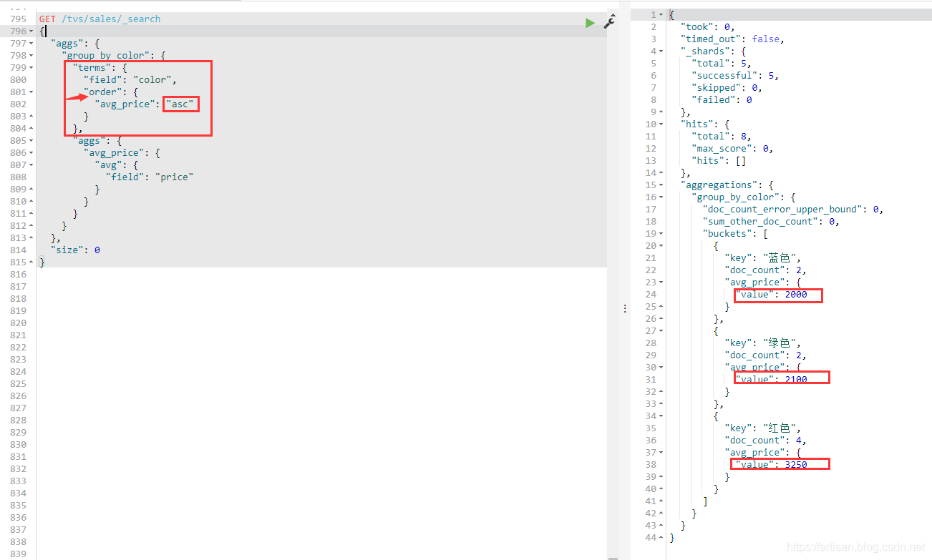Fold the "order" object at line 801

[31, 92]
